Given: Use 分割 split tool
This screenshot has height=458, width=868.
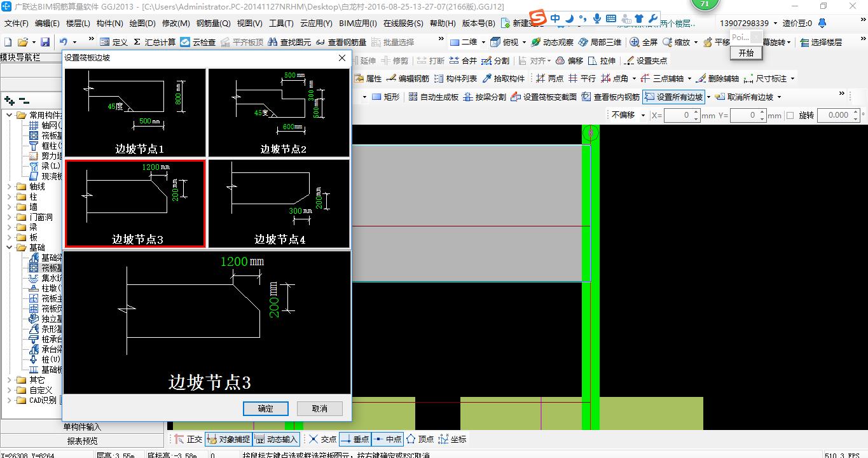Looking at the screenshot, I should (x=495, y=60).
